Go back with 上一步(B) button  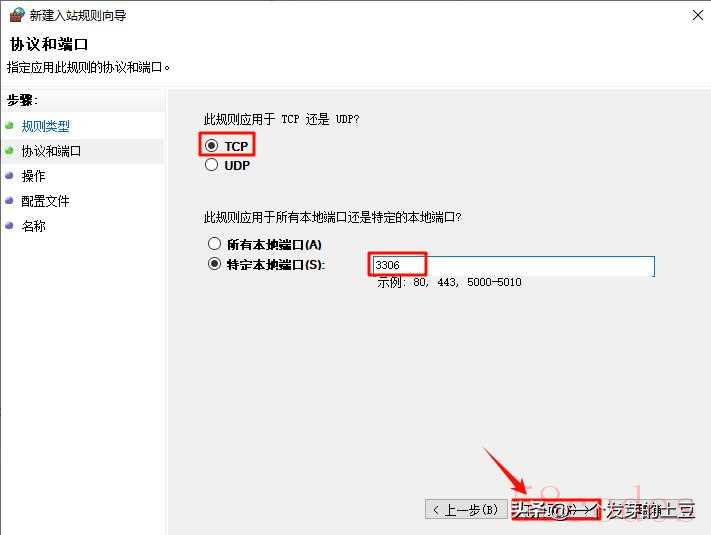(x=465, y=510)
